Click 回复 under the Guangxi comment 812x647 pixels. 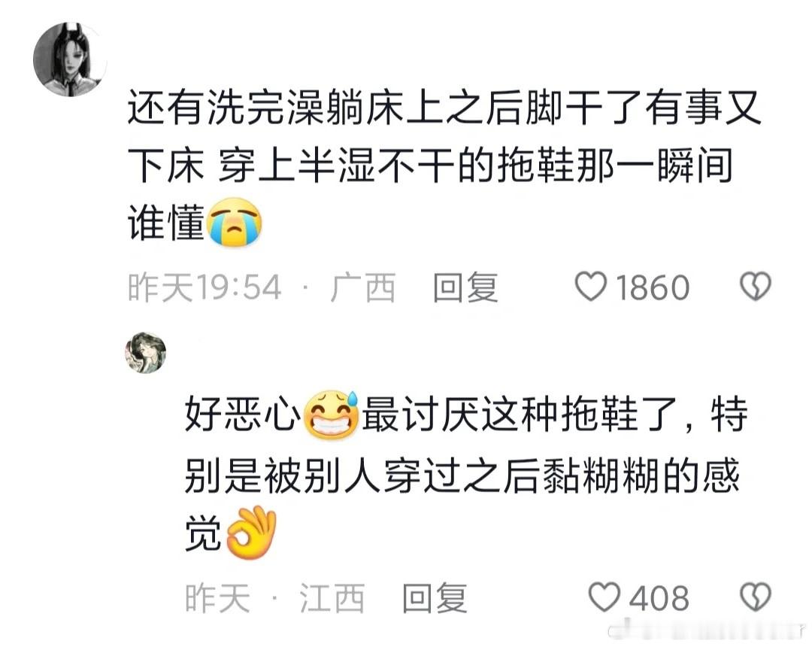(x=465, y=287)
